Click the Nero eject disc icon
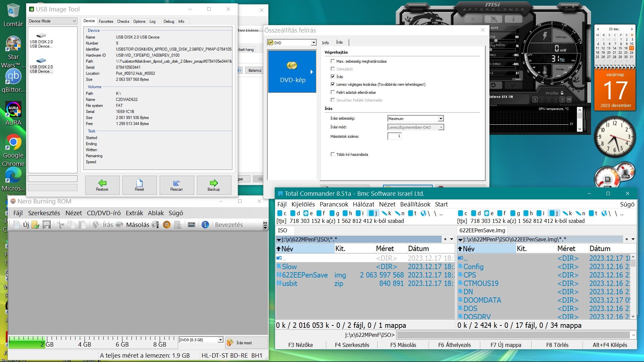644x362 pixels. click(167, 225)
